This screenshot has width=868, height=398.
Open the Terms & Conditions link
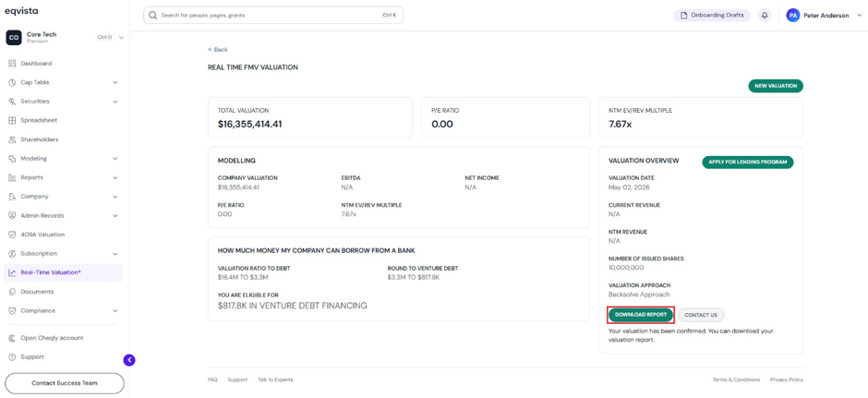(x=736, y=380)
